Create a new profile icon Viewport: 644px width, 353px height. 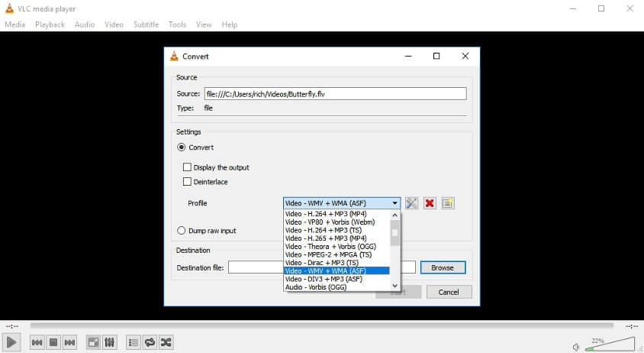(x=448, y=203)
